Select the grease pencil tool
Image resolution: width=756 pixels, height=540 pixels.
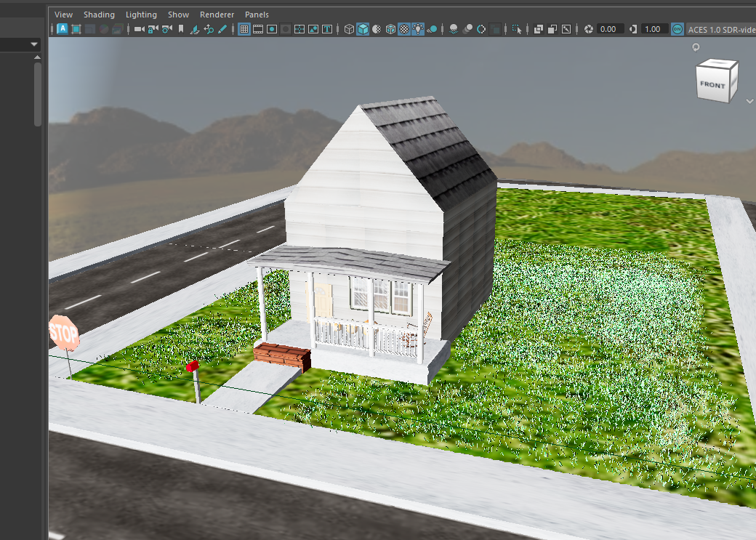point(222,29)
